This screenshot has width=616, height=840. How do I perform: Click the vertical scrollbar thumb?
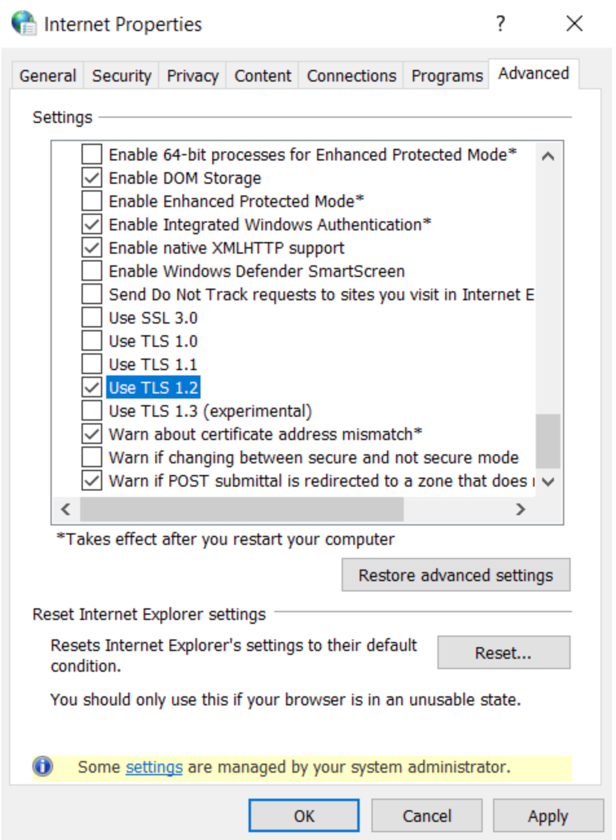(x=548, y=441)
